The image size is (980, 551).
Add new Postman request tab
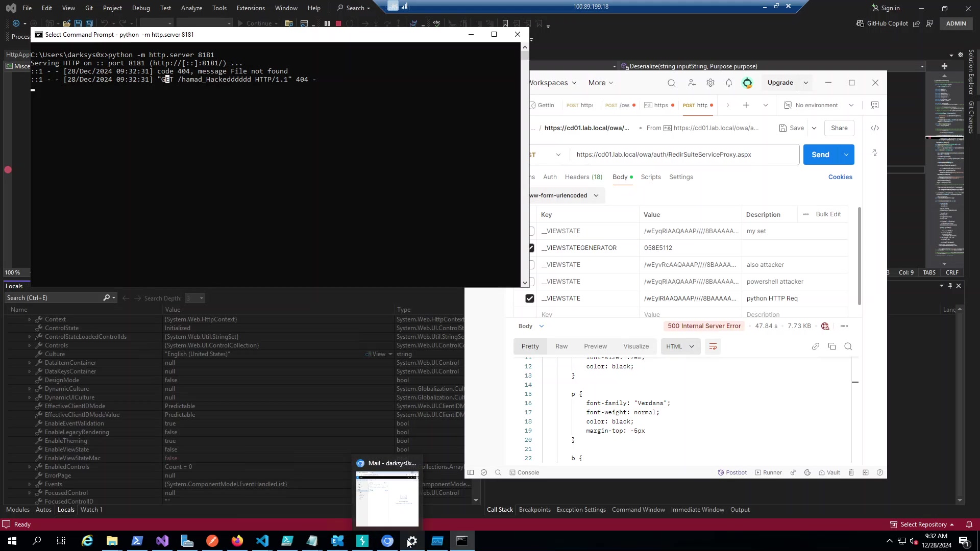(746, 105)
